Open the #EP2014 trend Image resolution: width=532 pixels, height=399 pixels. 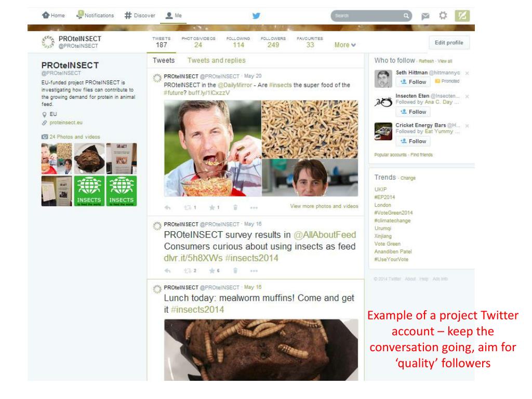(x=384, y=197)
